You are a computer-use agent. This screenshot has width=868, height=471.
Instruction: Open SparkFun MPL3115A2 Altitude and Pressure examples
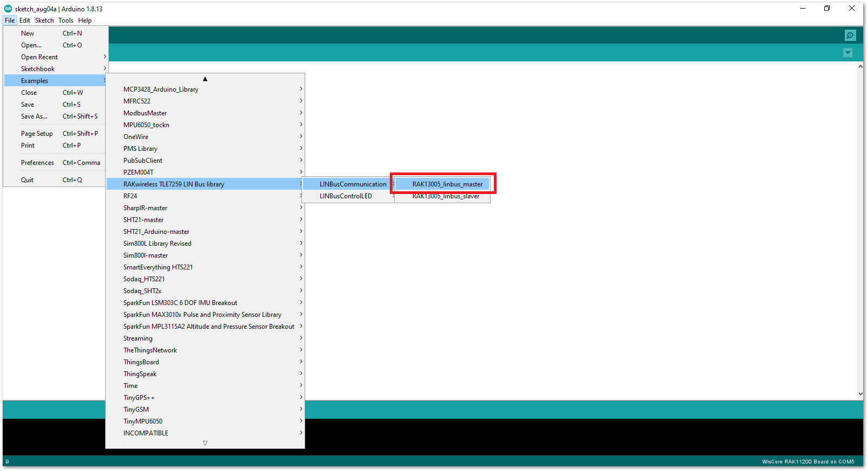pyautogui.click(x=205, y=327)
